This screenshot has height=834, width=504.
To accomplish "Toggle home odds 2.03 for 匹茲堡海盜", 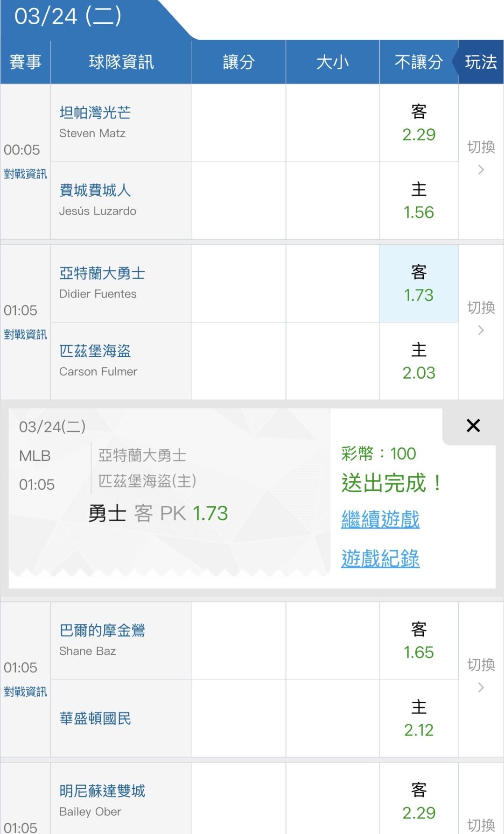I will point(419,361).
